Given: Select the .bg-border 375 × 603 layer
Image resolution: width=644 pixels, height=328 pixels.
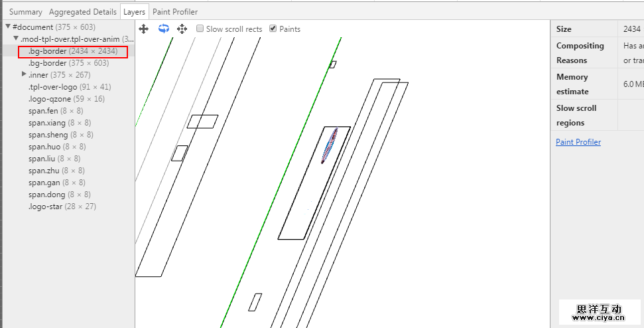Looking at the screenshot, I should pyautogui.click(x=68, y=63).
